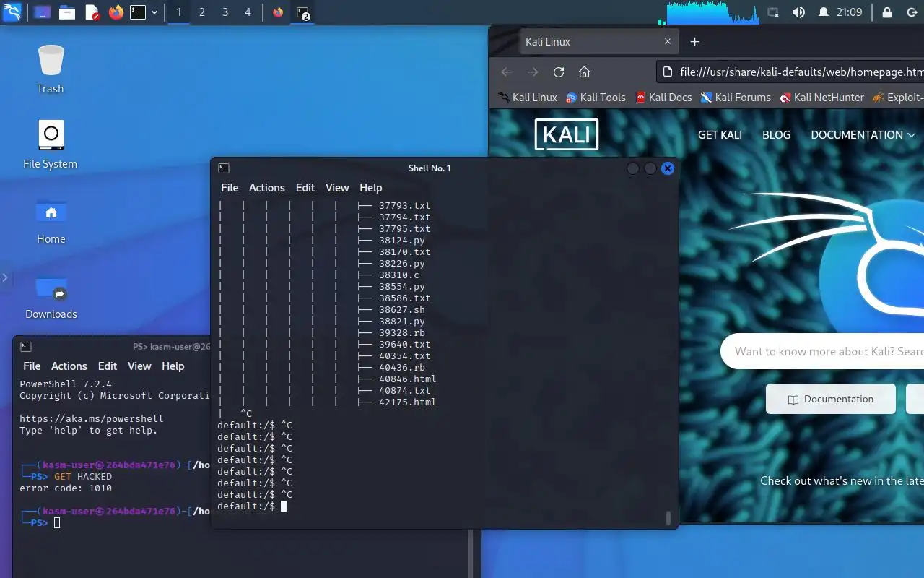The width and height of the screenshot is (924, 578).
Task: Open the Kali Docs bookmark
Action: click(x=663, y=98)
